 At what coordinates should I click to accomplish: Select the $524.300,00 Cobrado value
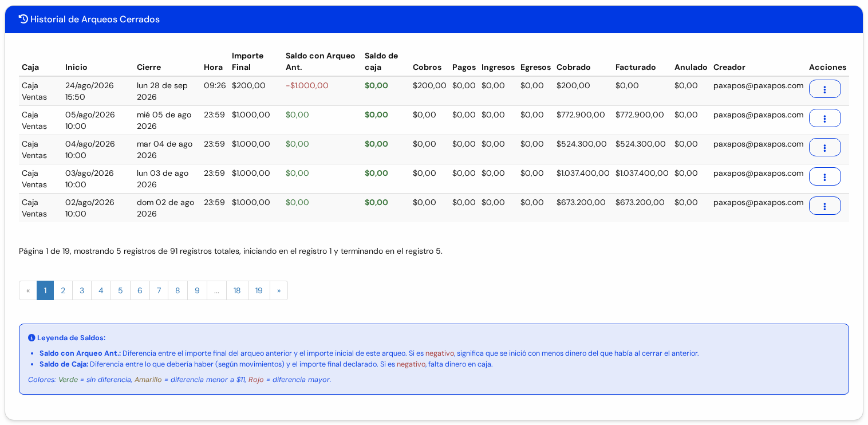pos(581,144)
